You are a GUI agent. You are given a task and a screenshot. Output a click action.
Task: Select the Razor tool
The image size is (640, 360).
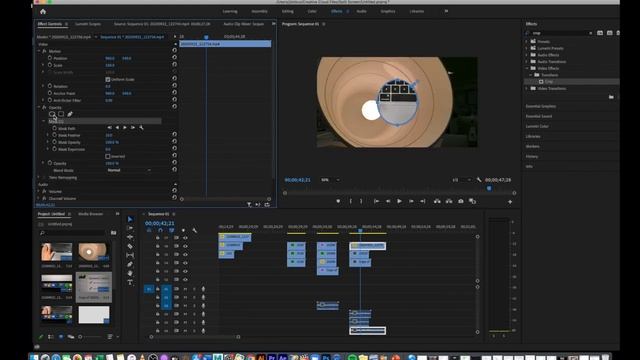pos(130,246)
